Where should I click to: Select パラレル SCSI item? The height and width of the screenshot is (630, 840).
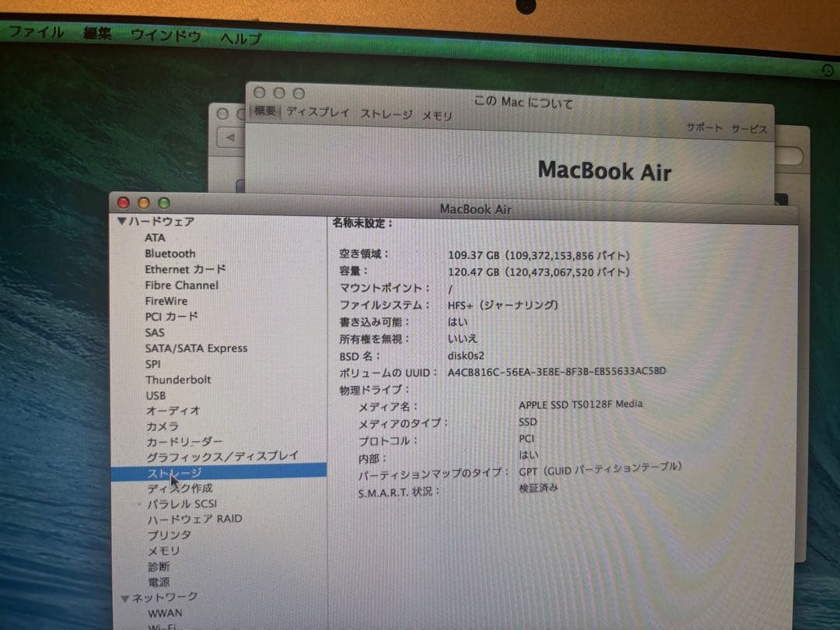pos(182,504)
